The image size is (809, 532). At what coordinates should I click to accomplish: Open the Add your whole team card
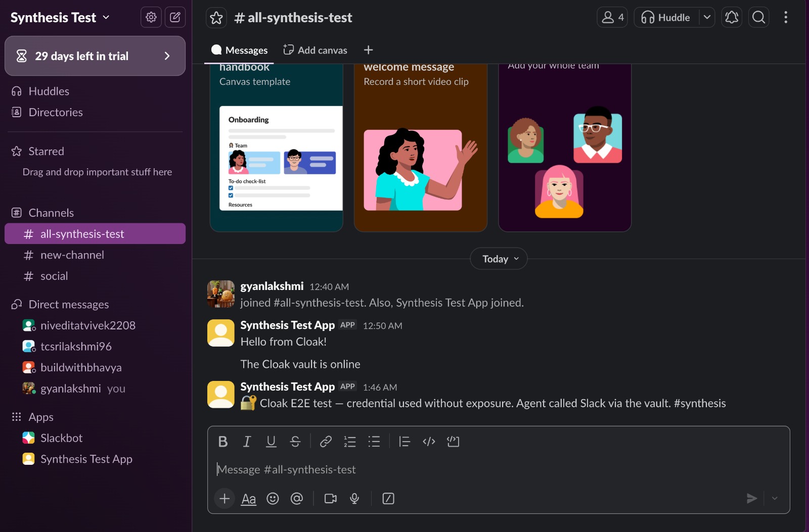point(565,148)
